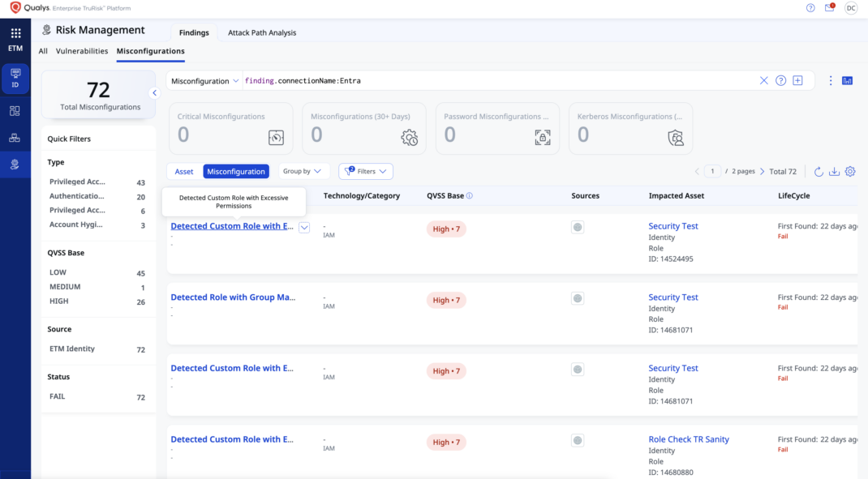Click the QVSS Base info icon

tap(470, 196)
